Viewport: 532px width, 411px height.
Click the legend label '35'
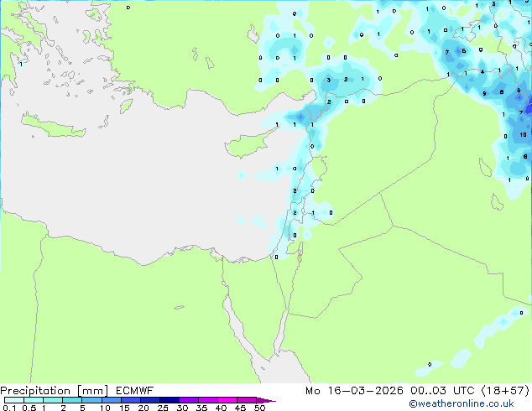[x=201, y=408]
